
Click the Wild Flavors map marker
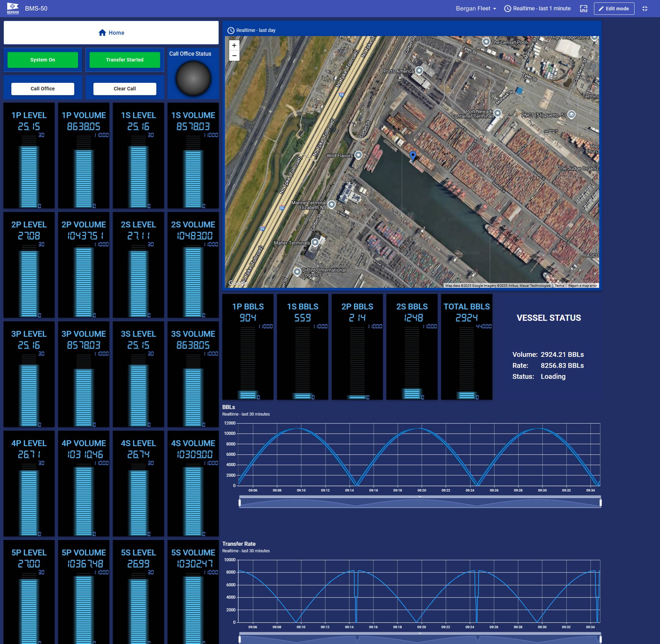pyautogui.click(x=358, y=155)
